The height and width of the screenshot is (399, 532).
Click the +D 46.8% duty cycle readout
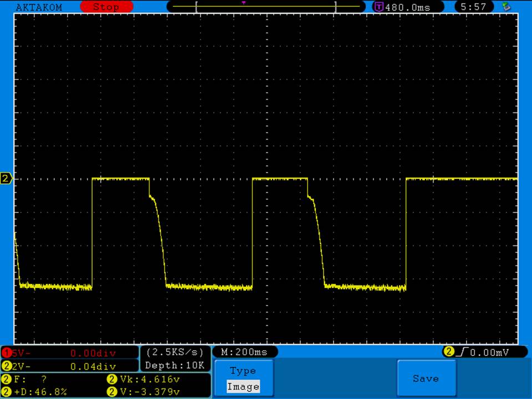tap(39, 392)
